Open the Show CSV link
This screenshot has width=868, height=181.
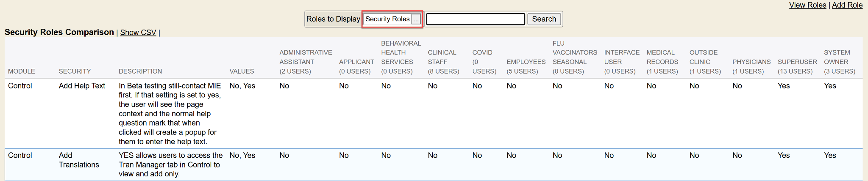point(138,33)
